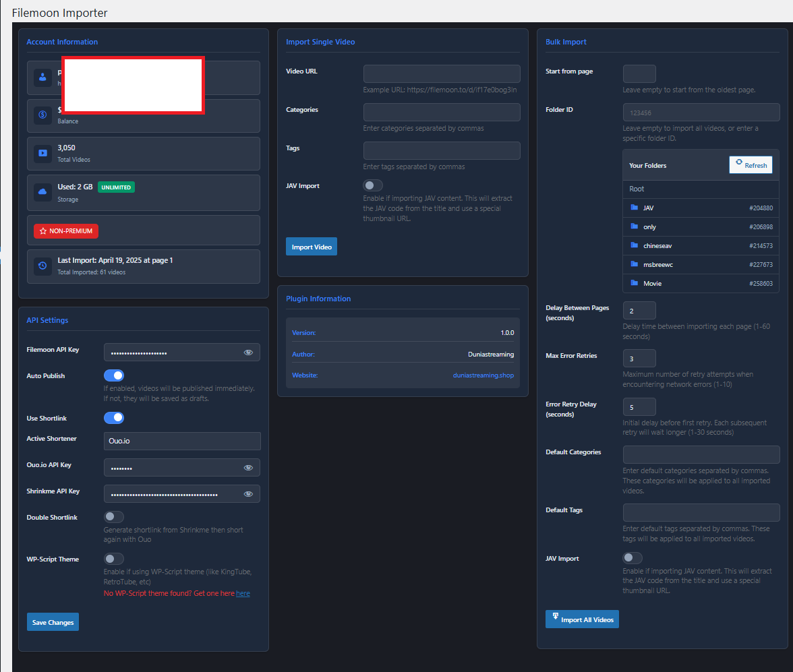Click the cloud Storage icon
Screen dimensions: 793x672
(x=42, y=193)
